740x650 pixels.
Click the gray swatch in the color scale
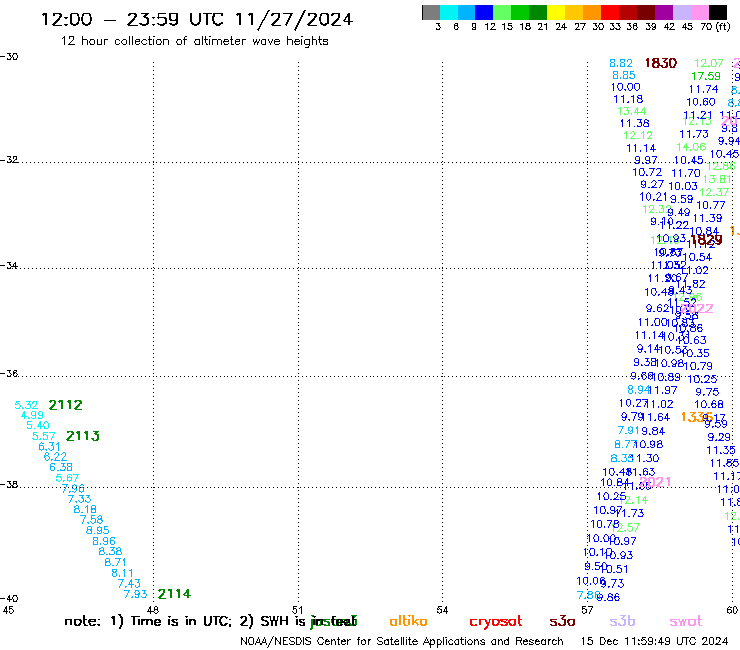point(431,12)
